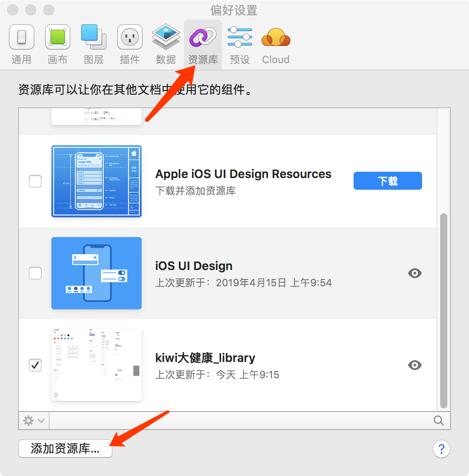Open the 插件 plugins preferences tab
469x476 pixels.
tap(130, 44)
